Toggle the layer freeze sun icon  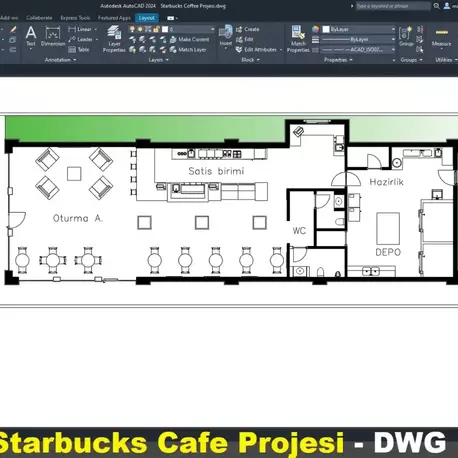140,29
